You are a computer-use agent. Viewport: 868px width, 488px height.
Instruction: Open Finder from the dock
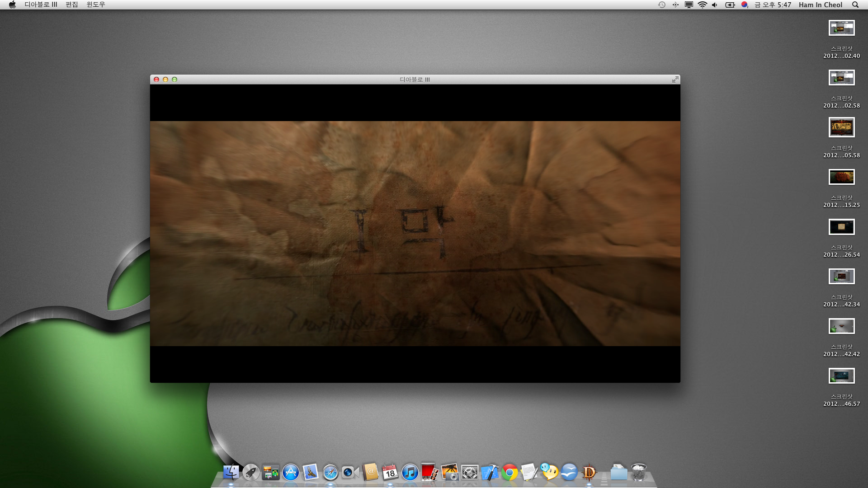click(231, 473)
